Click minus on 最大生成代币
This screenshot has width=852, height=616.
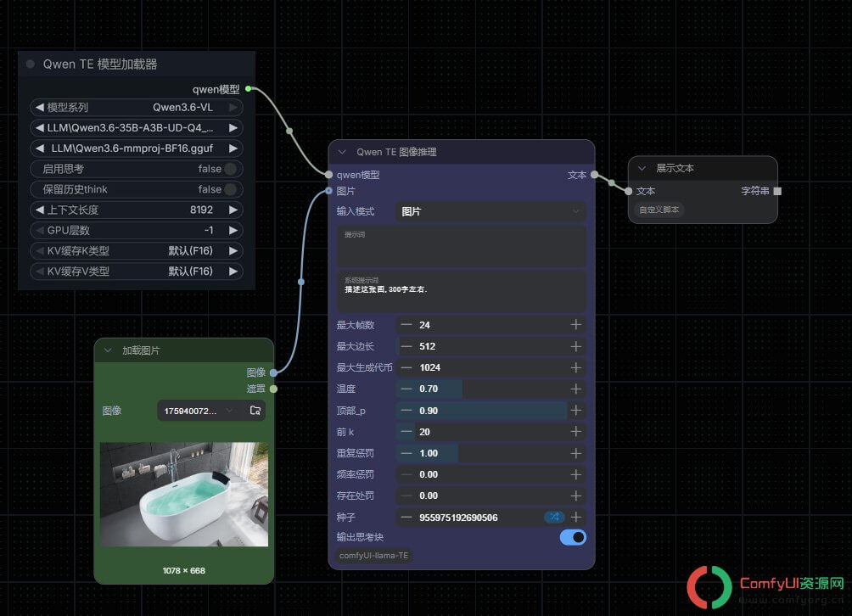point(406,367)
